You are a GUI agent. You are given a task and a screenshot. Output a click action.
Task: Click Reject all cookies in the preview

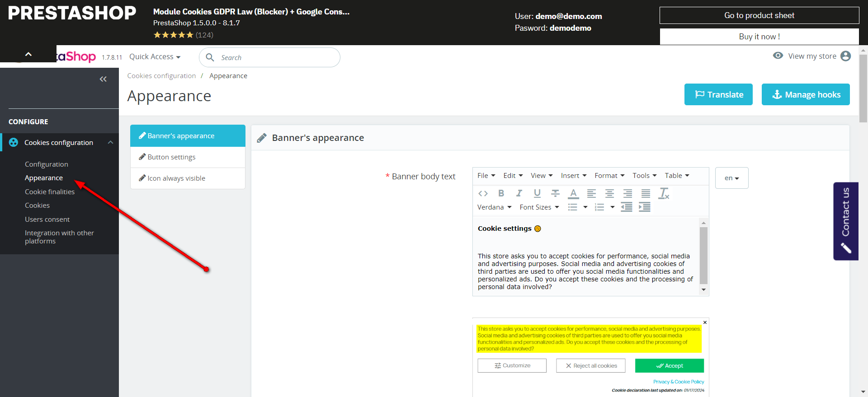pyautogui.click(x=591, y=365)
